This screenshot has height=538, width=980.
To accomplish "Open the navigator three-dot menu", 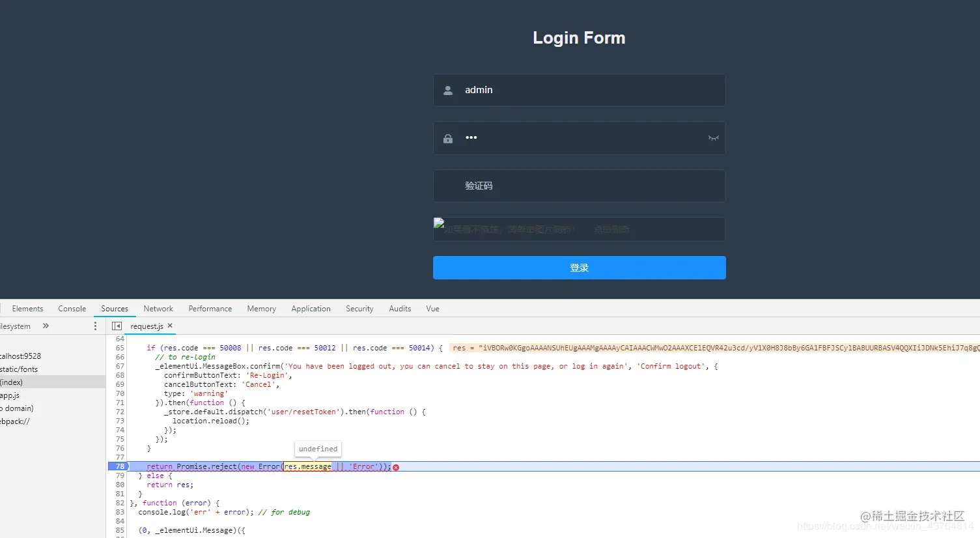I will (x=95, y=326).
